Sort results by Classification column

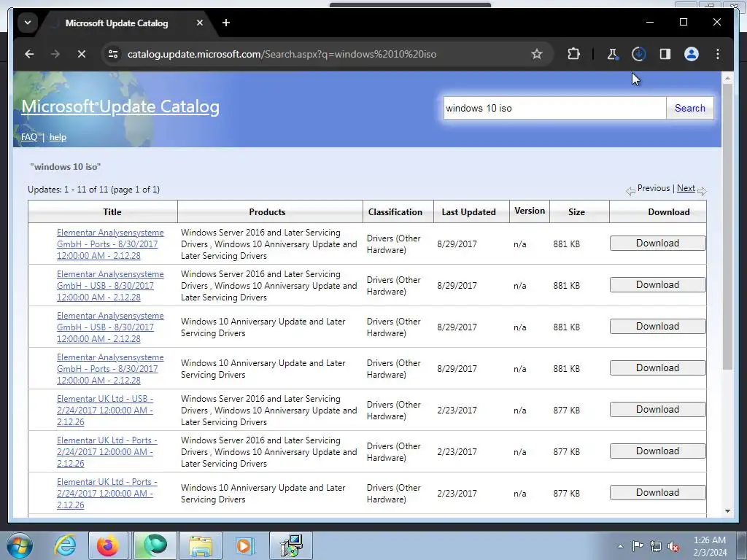pyautogui.click(x=395, y=212)
